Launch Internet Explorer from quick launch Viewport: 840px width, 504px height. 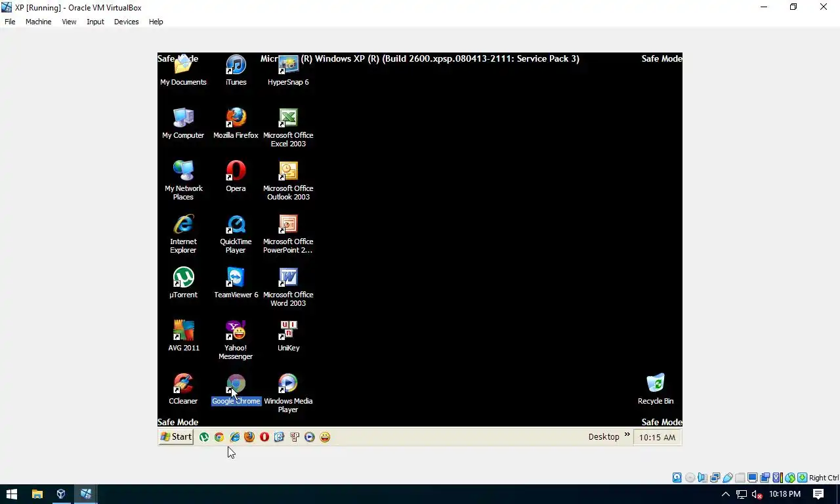[234, 437]
